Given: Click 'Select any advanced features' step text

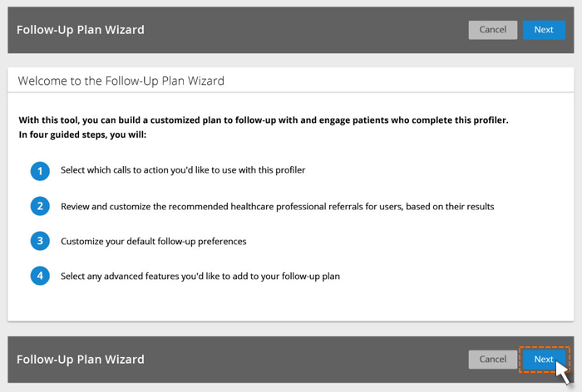Looking at the screenshot, I should (x=200, y=276).
